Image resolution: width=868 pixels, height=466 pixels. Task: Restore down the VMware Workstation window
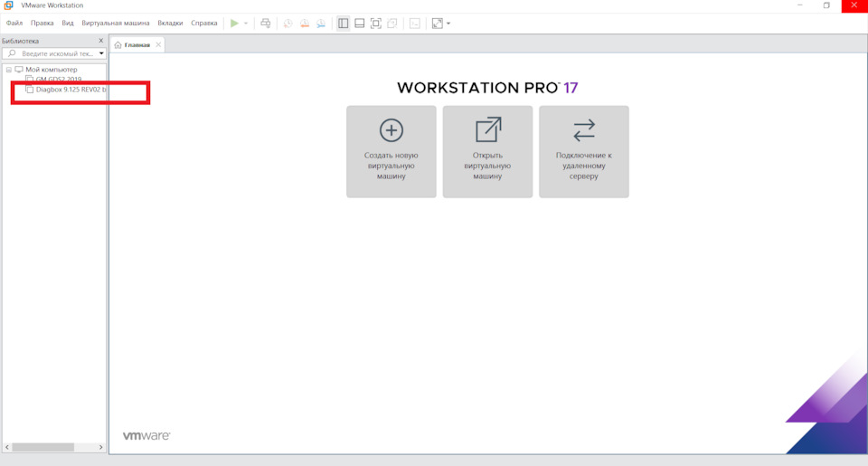[826, 5]
